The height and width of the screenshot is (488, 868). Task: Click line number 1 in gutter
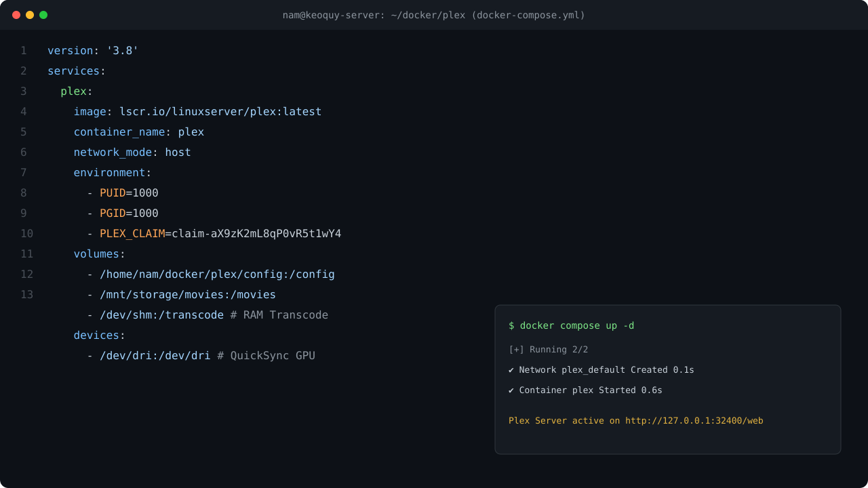click(x=23, y=51)
